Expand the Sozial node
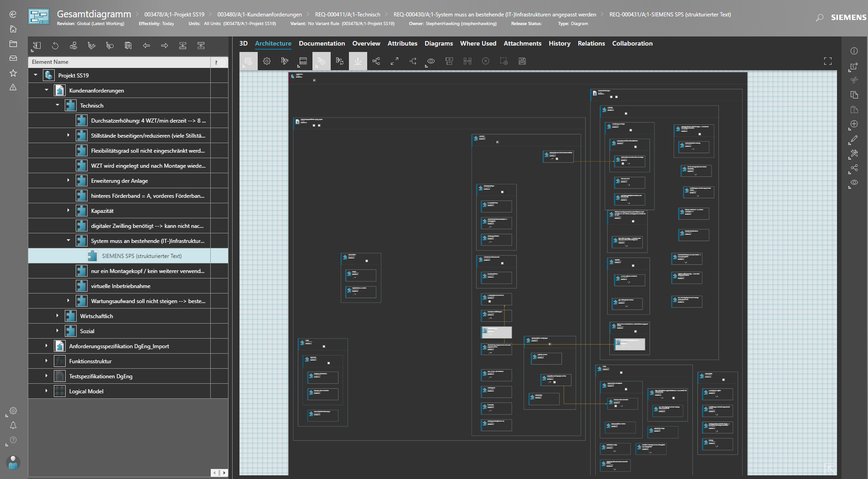Image resolution: width=868 pixels, height=479 pixels. point(57,331)
